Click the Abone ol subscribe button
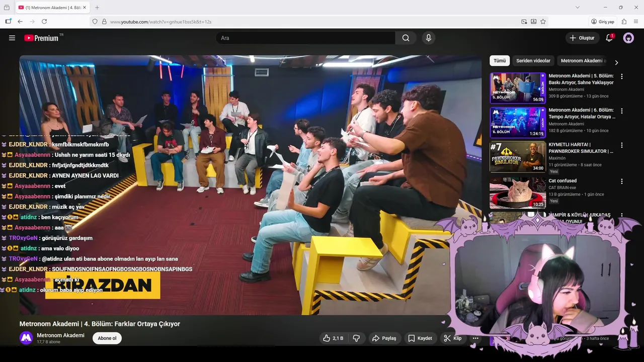The height and width of the screenshot is (362, 644). [107, 338]
